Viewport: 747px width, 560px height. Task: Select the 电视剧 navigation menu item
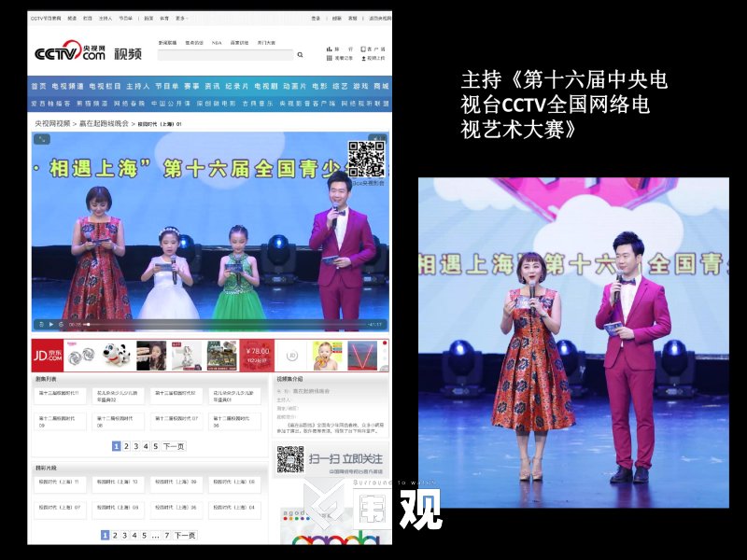point(265,86)
